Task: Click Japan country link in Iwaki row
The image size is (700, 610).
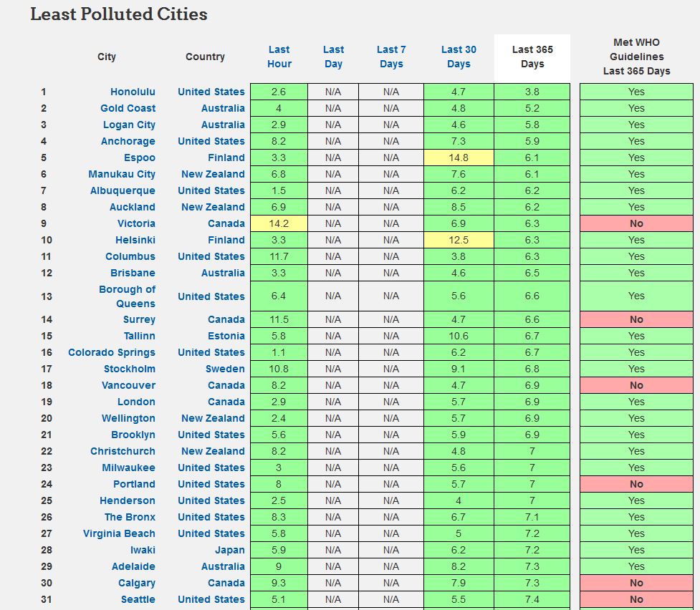Action: 229,550
